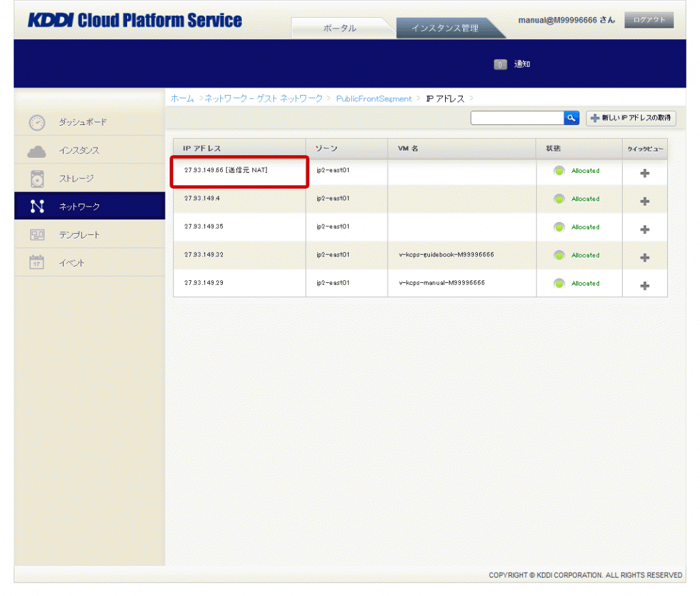The width and height of the screenshot is (700, 596).
Task: Click Allocated status of 27.93.149.29
Action: [x=585, y=284]
